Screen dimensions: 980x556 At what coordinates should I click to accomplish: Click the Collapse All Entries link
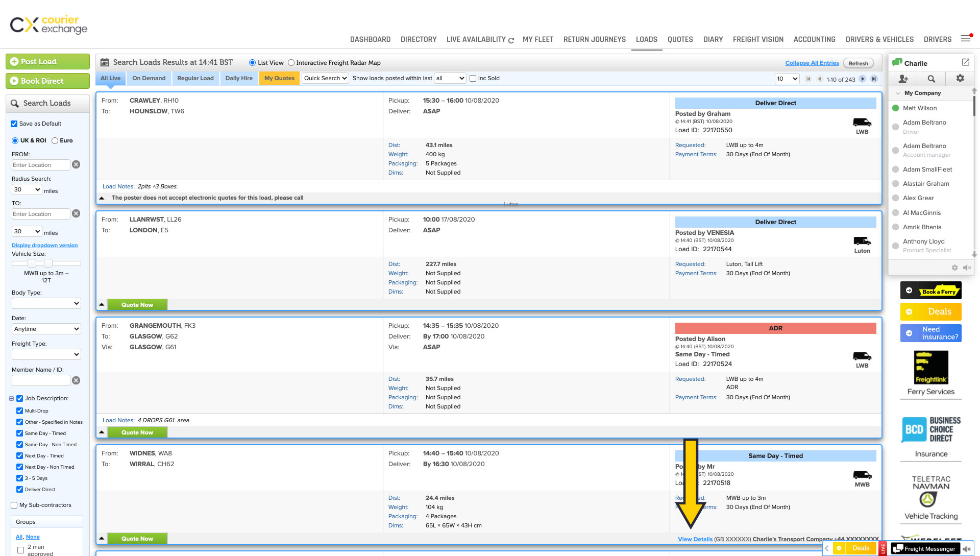(x=812, y=63)
